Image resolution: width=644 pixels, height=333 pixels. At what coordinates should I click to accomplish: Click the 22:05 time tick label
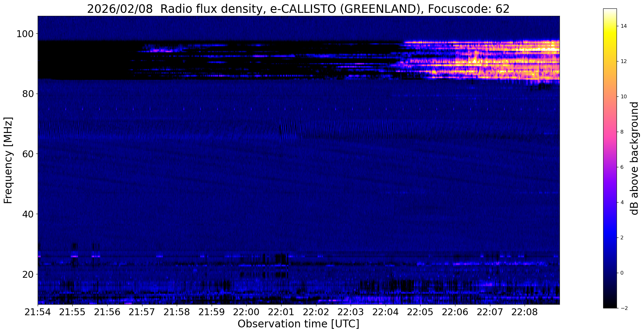[420, 312]
